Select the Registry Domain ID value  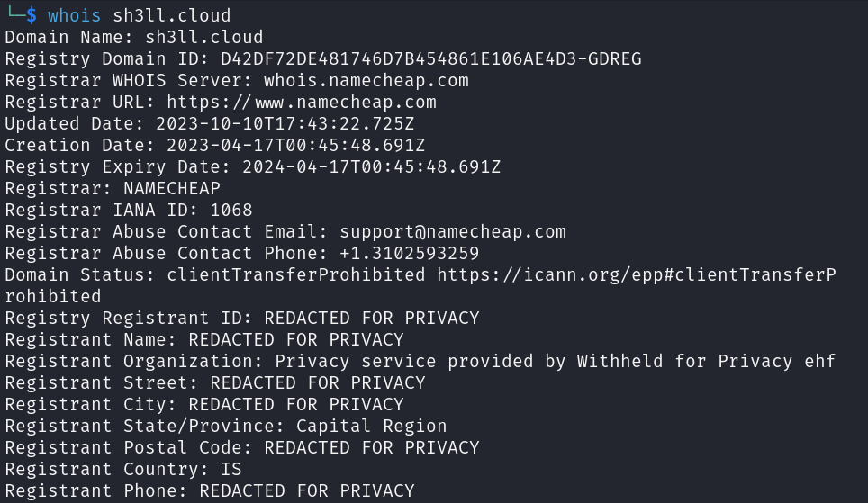[x=430, y=59]
